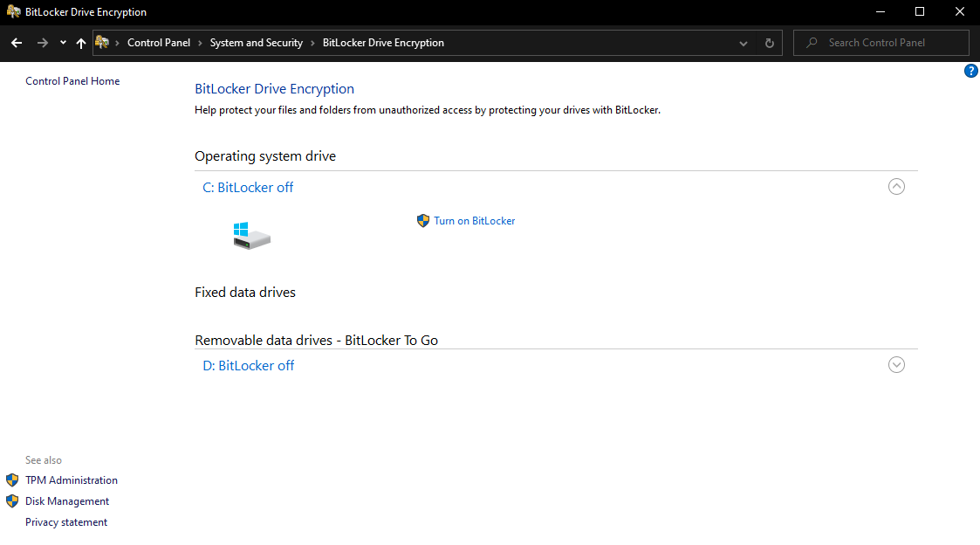Click the Forward navigation arrow
980x545 pixels.
pyautogui.click(x=42, y=43)
